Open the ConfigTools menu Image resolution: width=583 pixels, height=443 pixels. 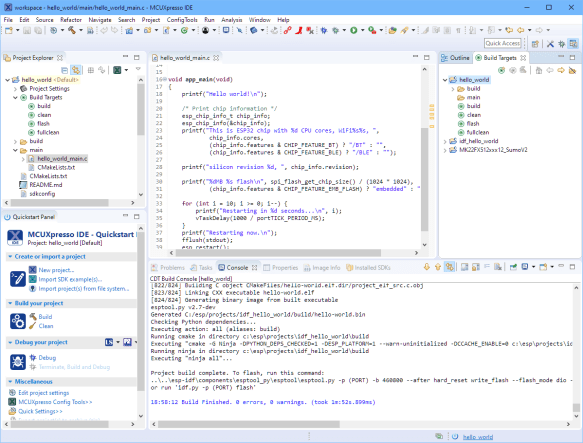pos(182,20)
